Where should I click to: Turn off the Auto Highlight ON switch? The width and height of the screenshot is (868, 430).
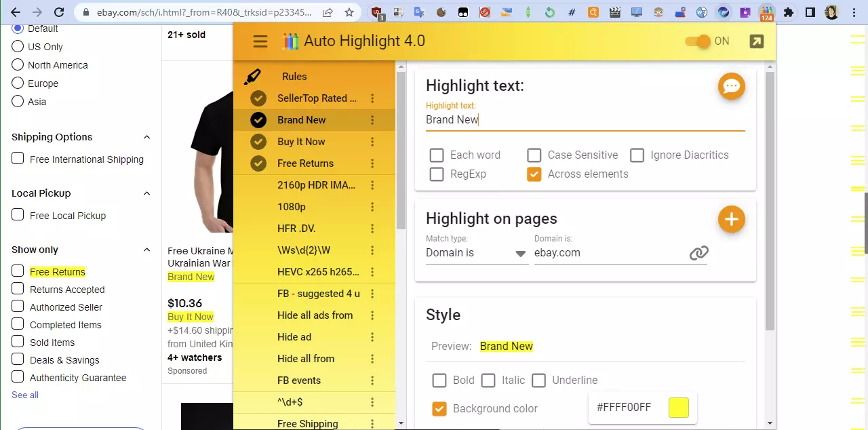click(698, 41)
